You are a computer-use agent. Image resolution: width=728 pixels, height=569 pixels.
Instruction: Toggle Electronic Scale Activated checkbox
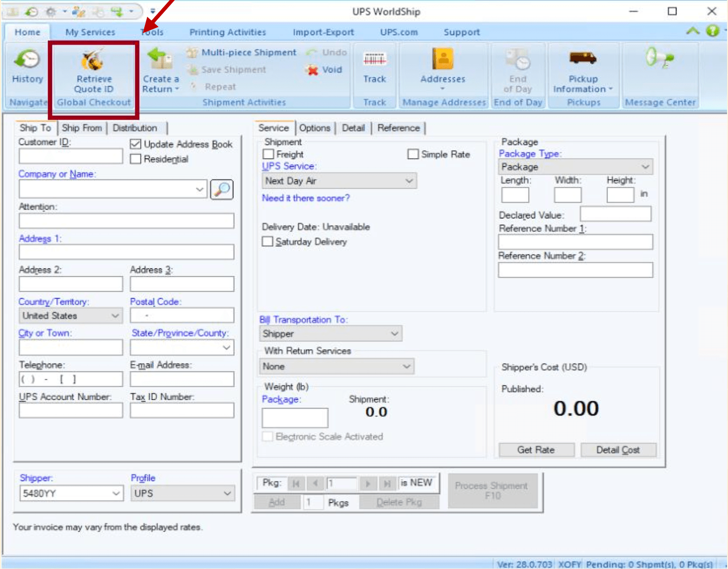(267, 436)
